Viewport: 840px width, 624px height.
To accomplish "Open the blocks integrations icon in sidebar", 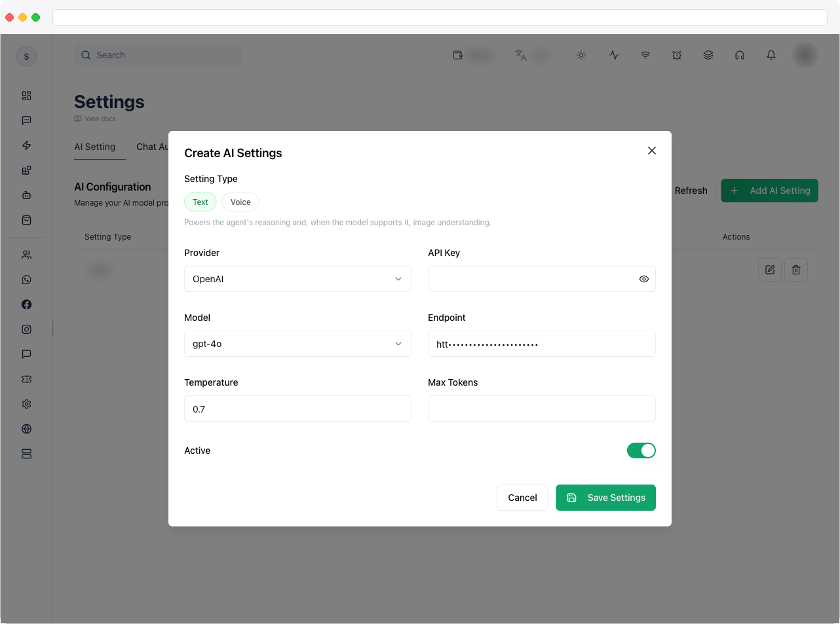I will (x=26, y=170).
